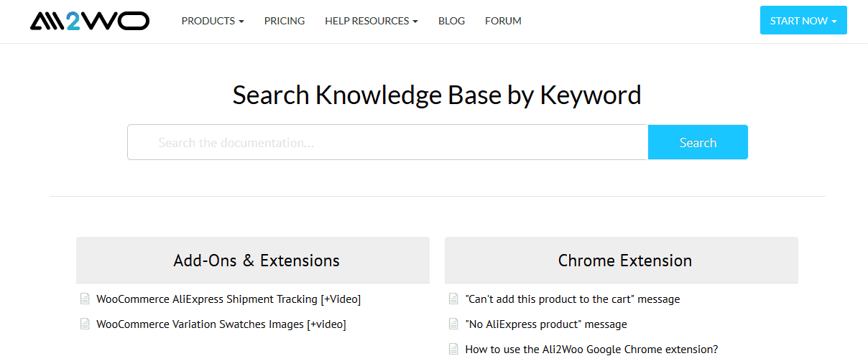The width and height of the screenshot is (868, 361).
Task: Focus the Search the documentation field
Action: click(x=388, y=142)
